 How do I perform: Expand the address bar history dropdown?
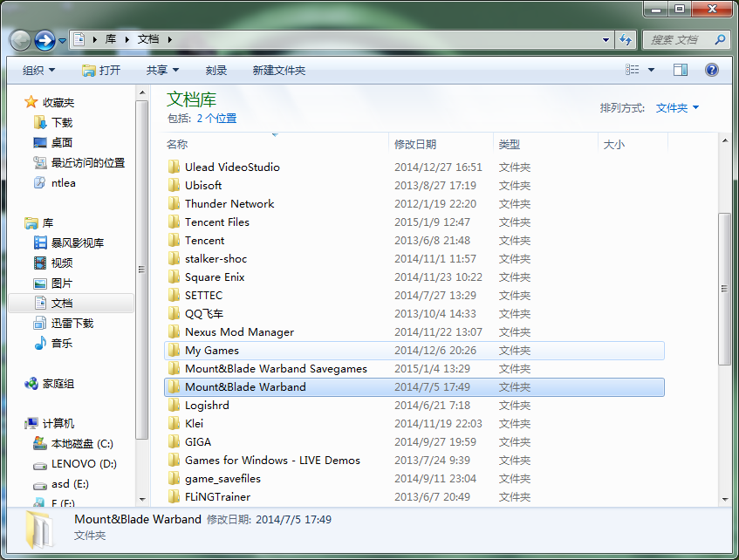pos(606,40)
